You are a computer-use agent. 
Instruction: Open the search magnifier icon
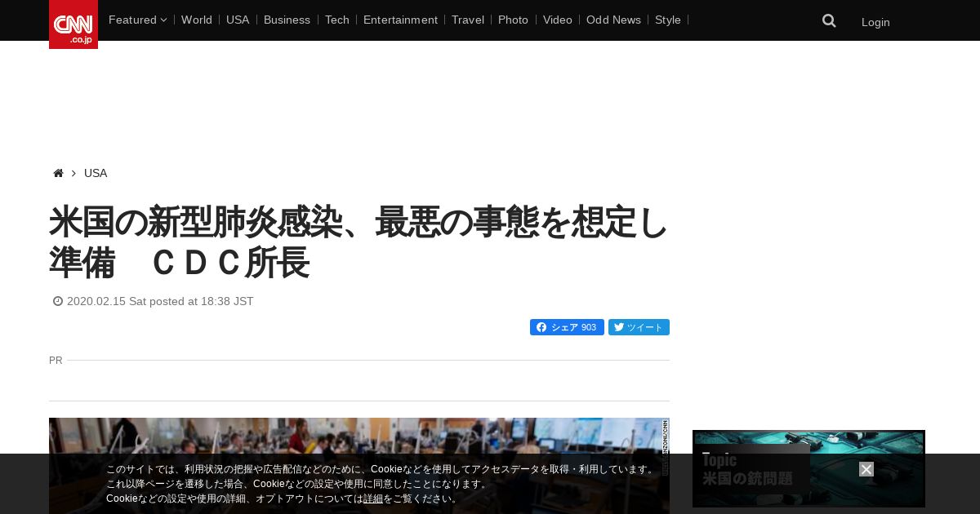(829, 21)
